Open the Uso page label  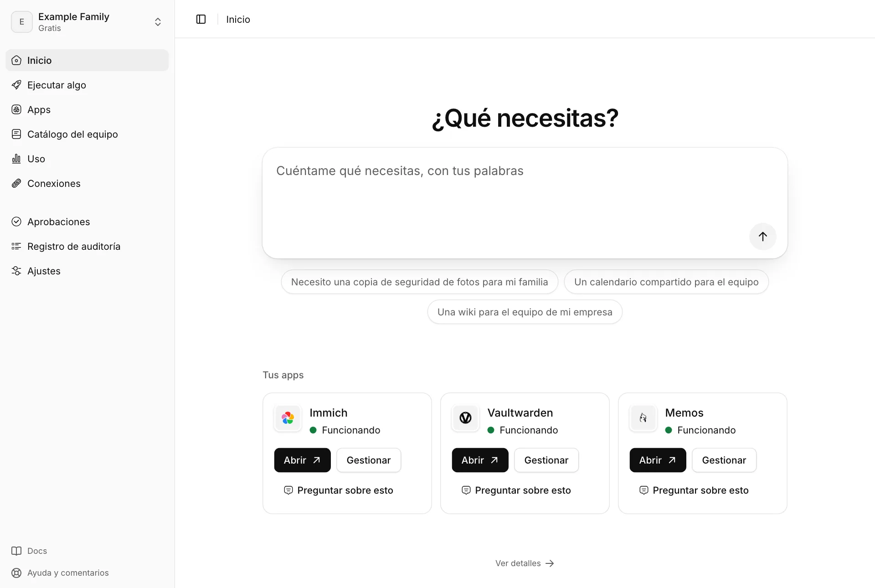(x=36, y=159)
